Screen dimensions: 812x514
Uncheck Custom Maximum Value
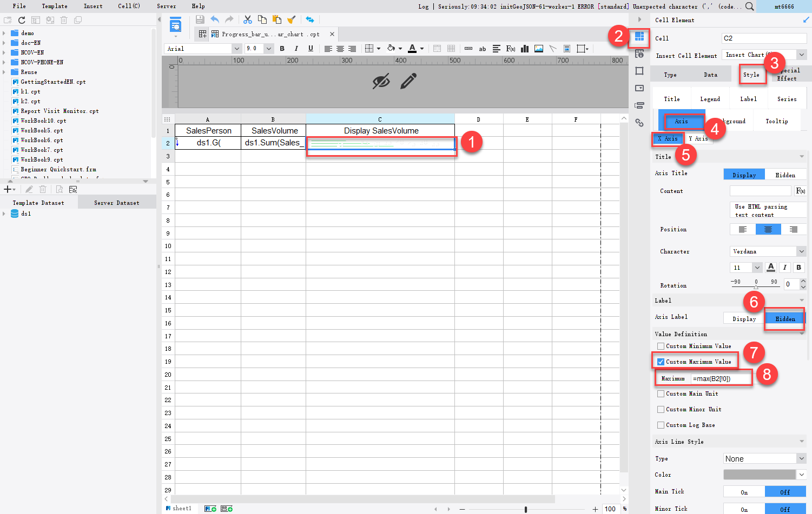pos(661,362)
